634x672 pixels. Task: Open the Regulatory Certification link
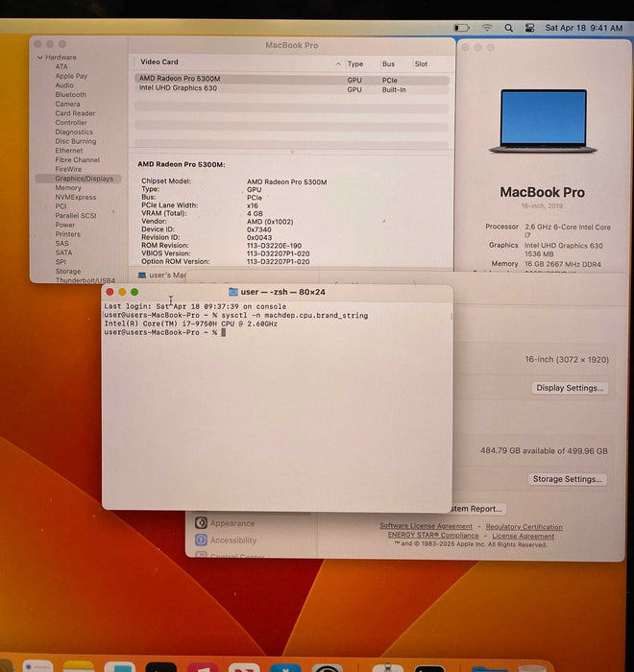pyautogui.click(x=524, y=527)
